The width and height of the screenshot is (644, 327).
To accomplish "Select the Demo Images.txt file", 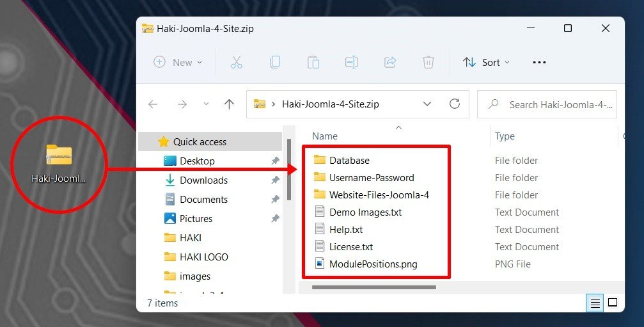I will (x=366, y=212).
